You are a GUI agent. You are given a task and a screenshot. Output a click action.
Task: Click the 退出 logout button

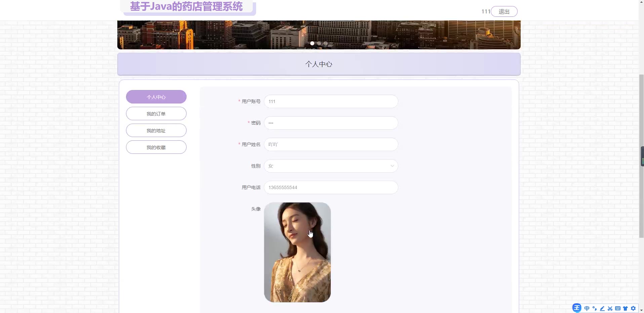[x=504, y=11]
